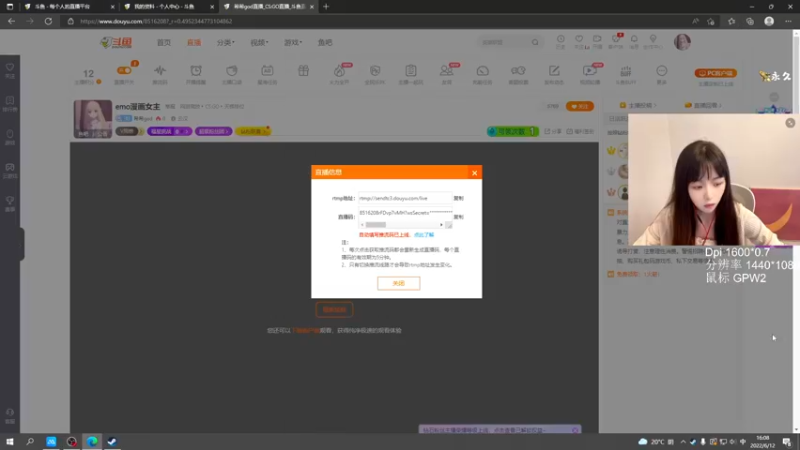Copy the rtmp address via 复制 link
Viewport: 800px width, 450px height.
click(x=458, y=198)
